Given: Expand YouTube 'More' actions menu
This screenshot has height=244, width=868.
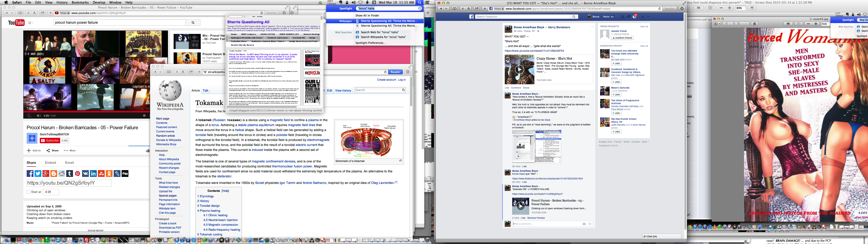Looking at the screenshot, I should tap(70, 151).
